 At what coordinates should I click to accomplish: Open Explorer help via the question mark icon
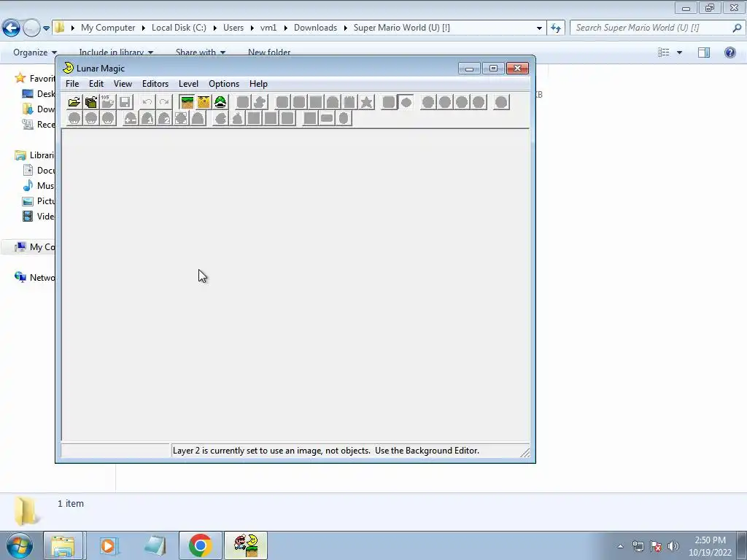[x=729, y=52]
